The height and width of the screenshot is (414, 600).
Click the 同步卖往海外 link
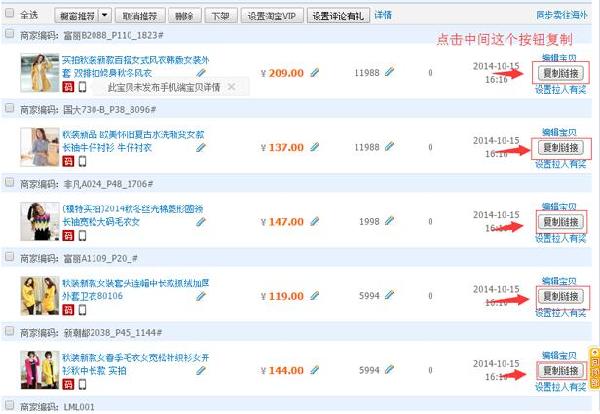pyautogui.click(x=565, y=16)
